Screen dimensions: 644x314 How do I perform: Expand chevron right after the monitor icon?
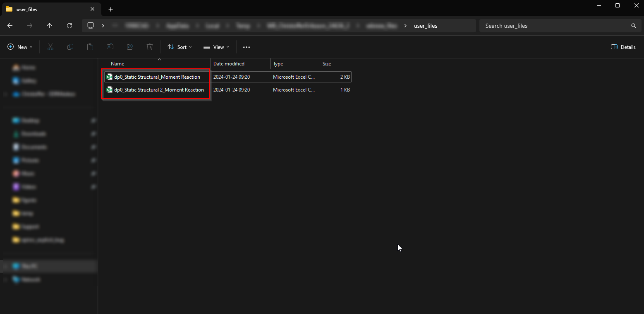pos(103,26)
